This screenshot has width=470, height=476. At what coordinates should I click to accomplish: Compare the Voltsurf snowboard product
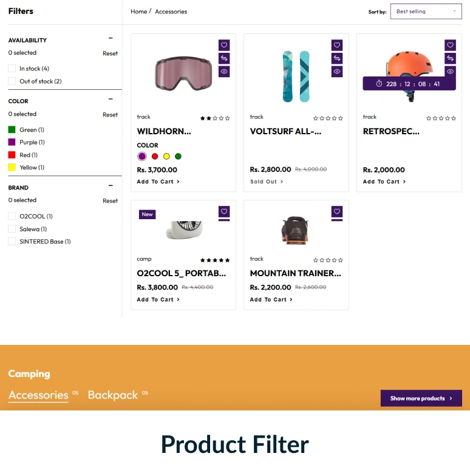(337, 58)
